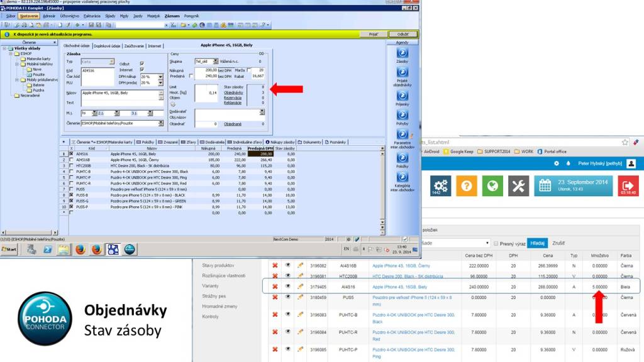This screenshot has height=362, width=644.
Task: Collapse the ESHOP tree node
Action: (11, 54)
